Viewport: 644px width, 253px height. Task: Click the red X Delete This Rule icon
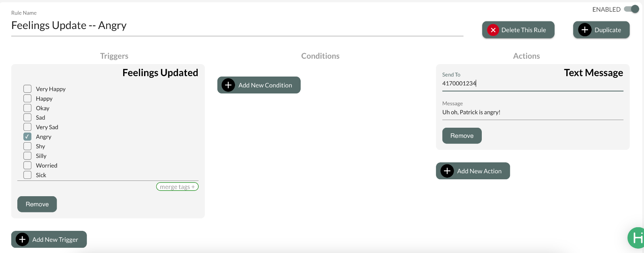click(493, 30)
